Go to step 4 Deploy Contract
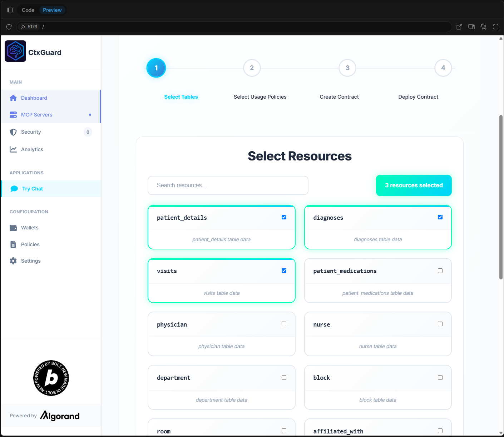Image resolution: width=504 pixels, height=437 pixels. (443, 68)
